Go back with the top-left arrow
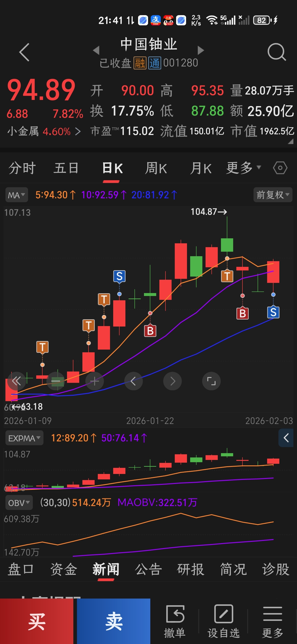Screen dimensions: 297x644 point(24,52)
